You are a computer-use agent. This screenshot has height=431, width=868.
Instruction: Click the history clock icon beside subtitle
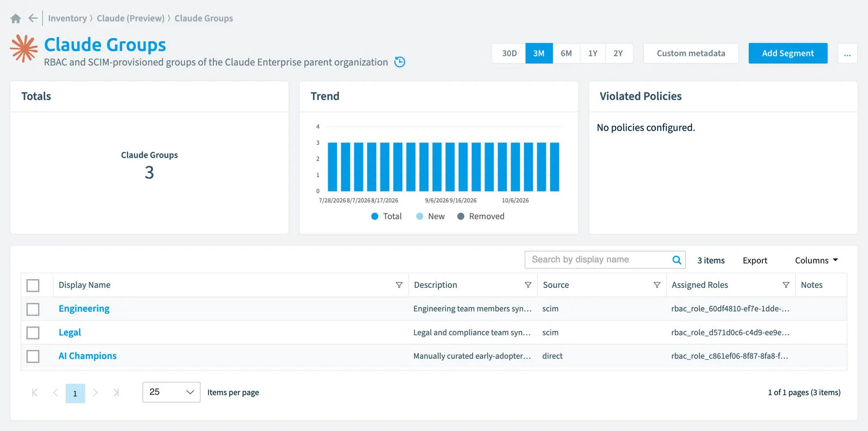point(400,62)
